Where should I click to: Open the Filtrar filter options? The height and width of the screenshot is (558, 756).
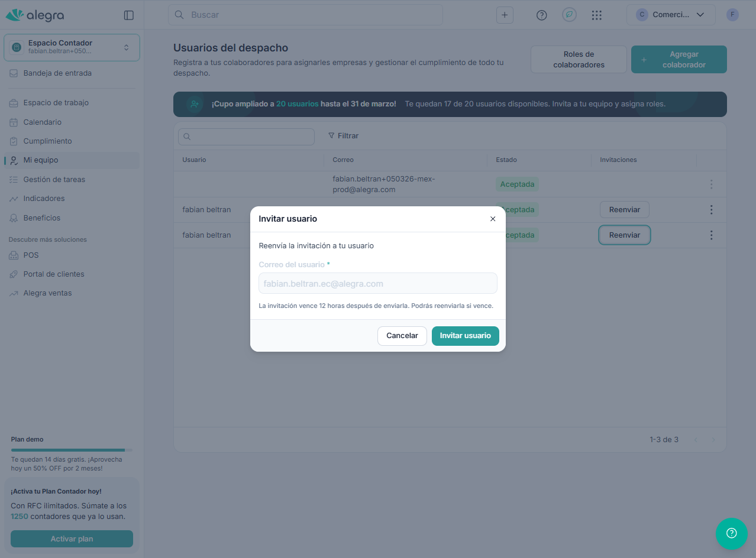tap(344, 136)
